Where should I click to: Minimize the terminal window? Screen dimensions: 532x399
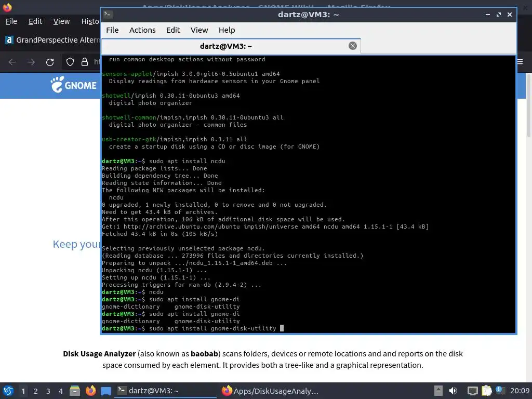(487, 15)
